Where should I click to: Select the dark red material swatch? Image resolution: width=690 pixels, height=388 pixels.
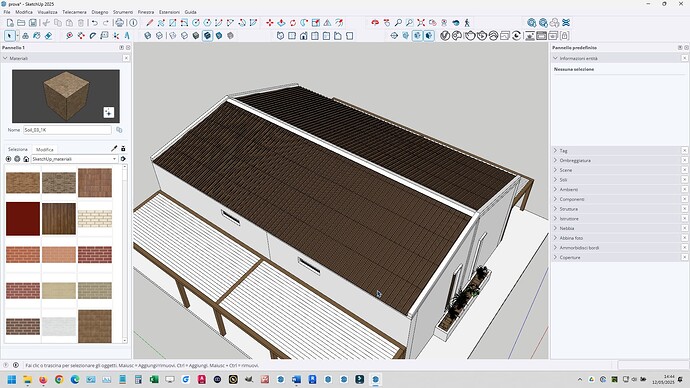(23, 219)
